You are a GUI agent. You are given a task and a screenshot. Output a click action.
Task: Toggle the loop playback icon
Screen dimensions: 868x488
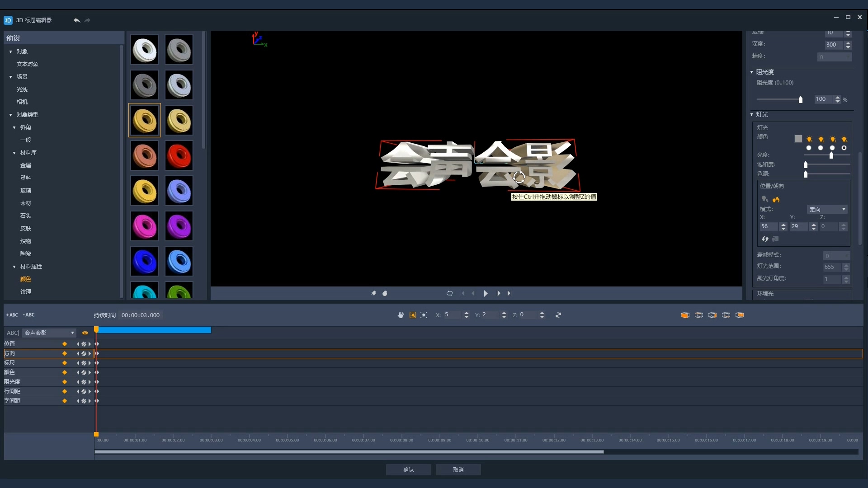point(450,293)
